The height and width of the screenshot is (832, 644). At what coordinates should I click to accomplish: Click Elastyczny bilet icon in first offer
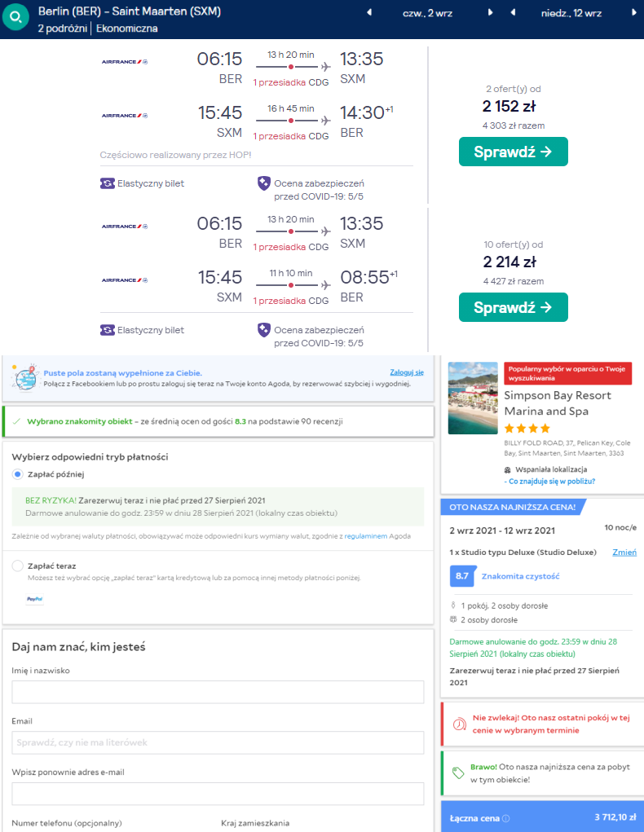pyautogui.click(x=108, y=183)
